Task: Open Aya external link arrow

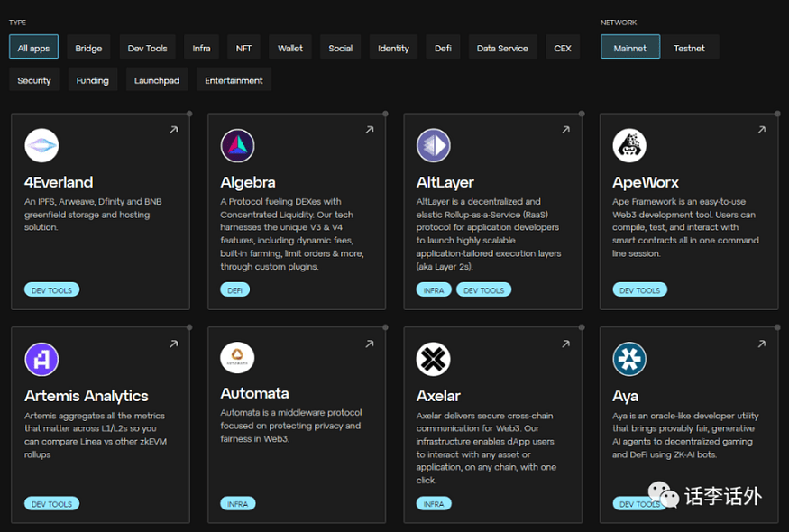Action: pos(762,344)
